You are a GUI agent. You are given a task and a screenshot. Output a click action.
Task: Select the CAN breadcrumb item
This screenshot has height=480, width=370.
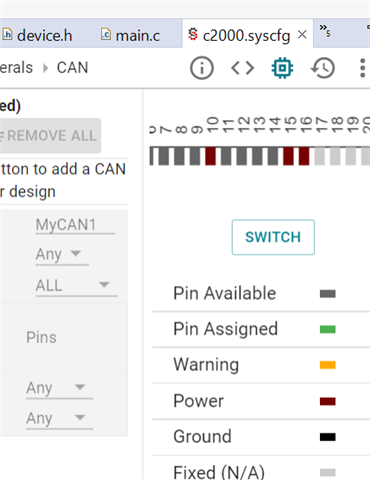coord(72,68)
